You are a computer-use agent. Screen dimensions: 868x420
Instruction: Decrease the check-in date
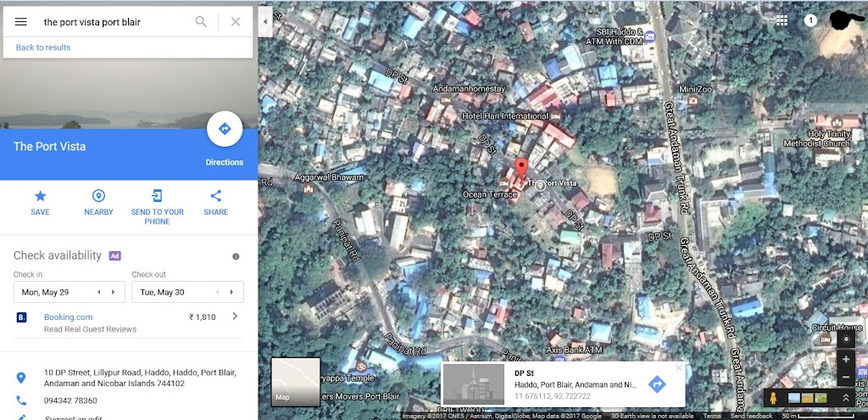[x=99, y=292]
